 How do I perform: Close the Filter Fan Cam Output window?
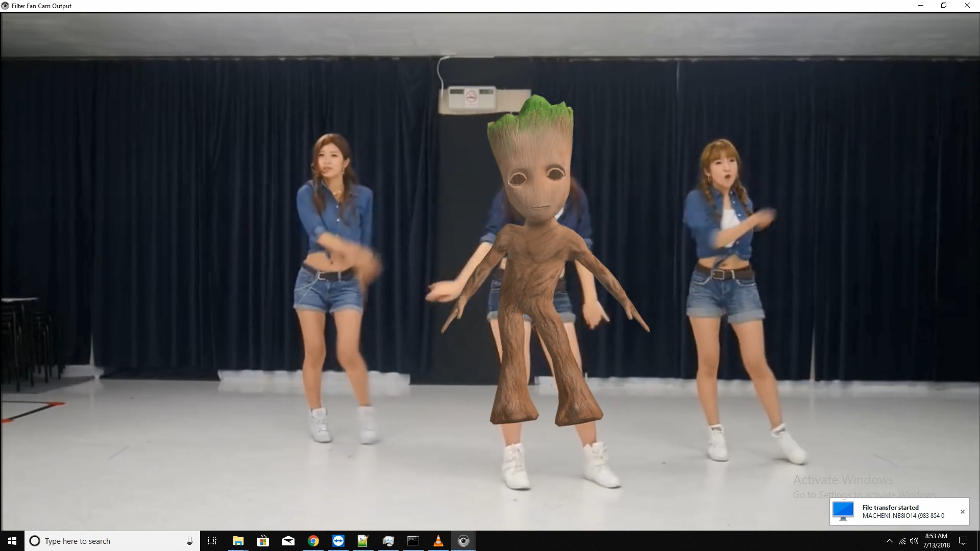pos(967,6)
